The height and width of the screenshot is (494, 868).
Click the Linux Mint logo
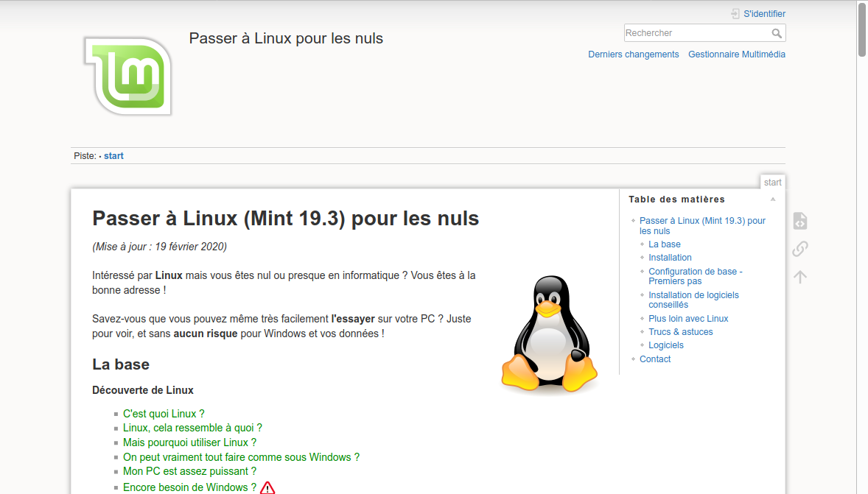128,76
